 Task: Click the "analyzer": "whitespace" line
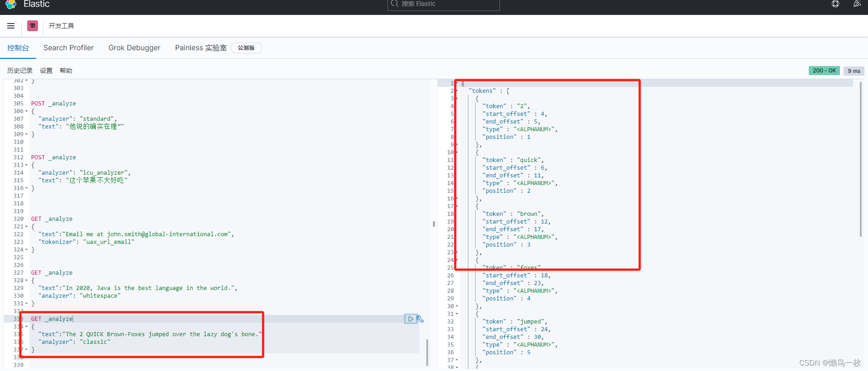pos(80,296)
